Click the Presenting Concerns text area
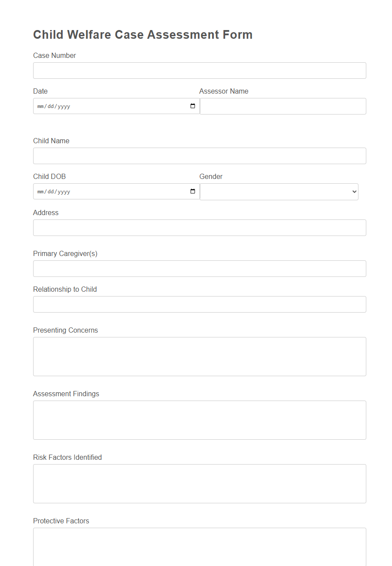 199,356
